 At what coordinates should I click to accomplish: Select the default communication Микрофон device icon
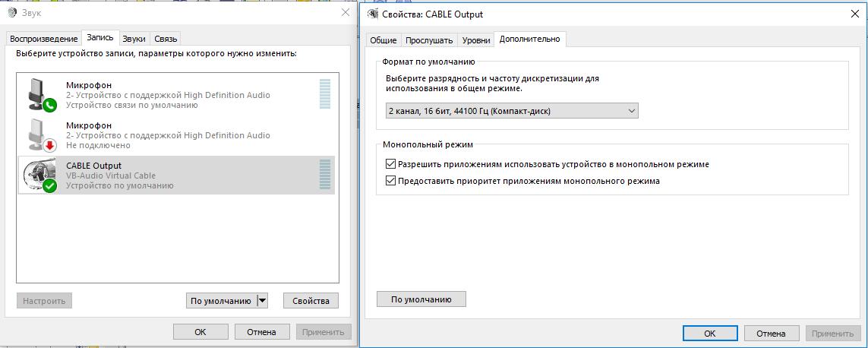point(41,94)
